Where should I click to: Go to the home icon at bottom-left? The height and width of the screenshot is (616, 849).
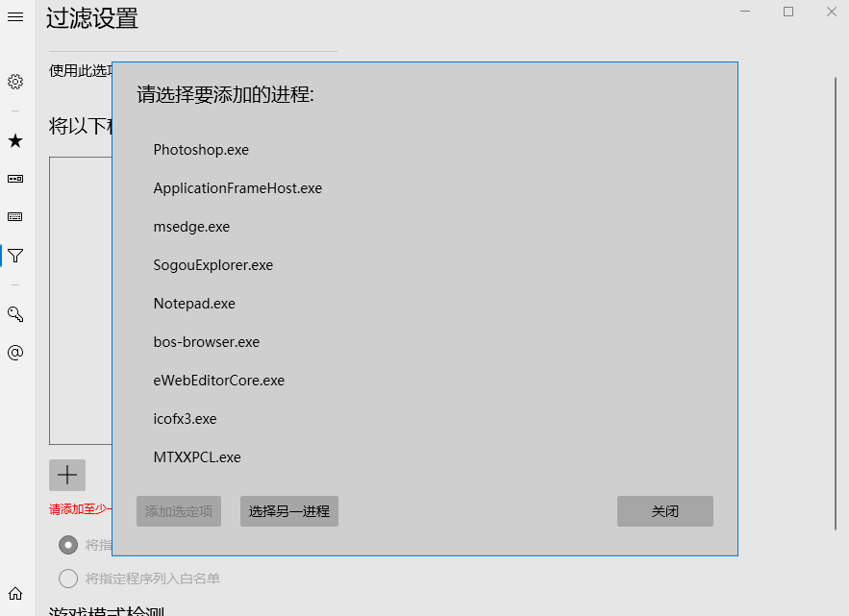pos(15,594)
